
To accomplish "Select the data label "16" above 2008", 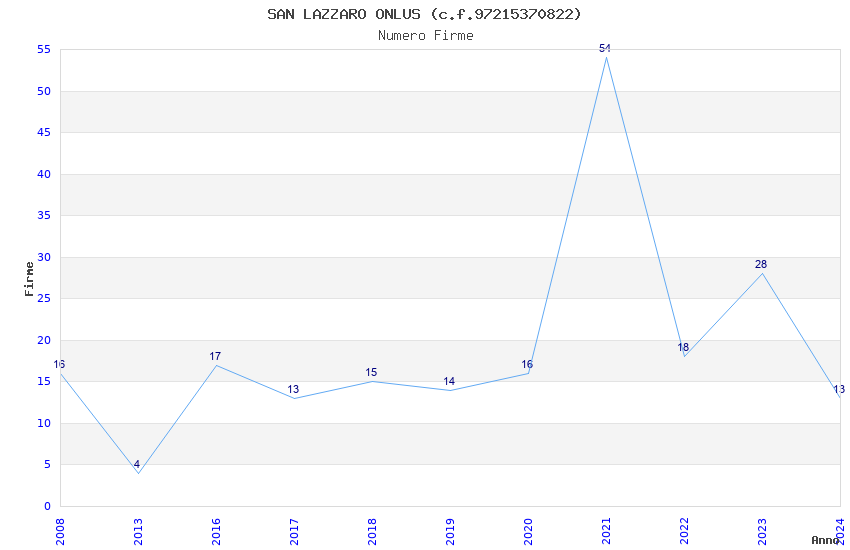I will pyautogui.click(x=59, y=365).
